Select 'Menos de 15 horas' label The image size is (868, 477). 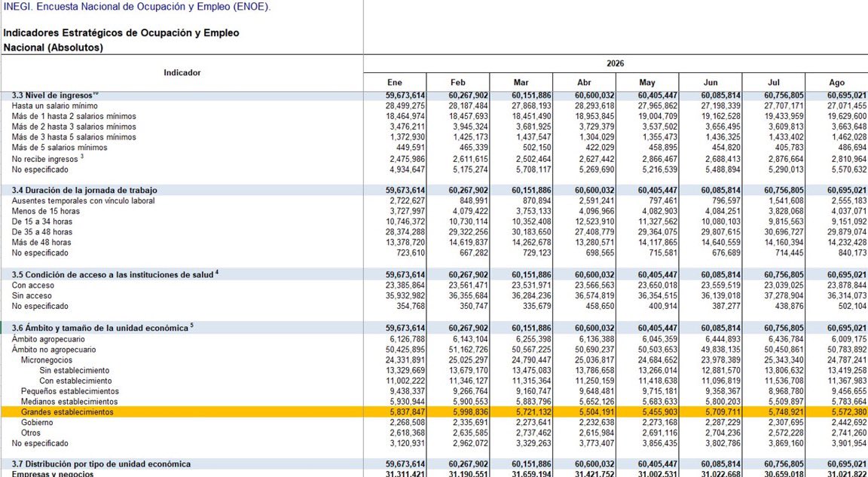pyautogui.click(x=45, y=212)
